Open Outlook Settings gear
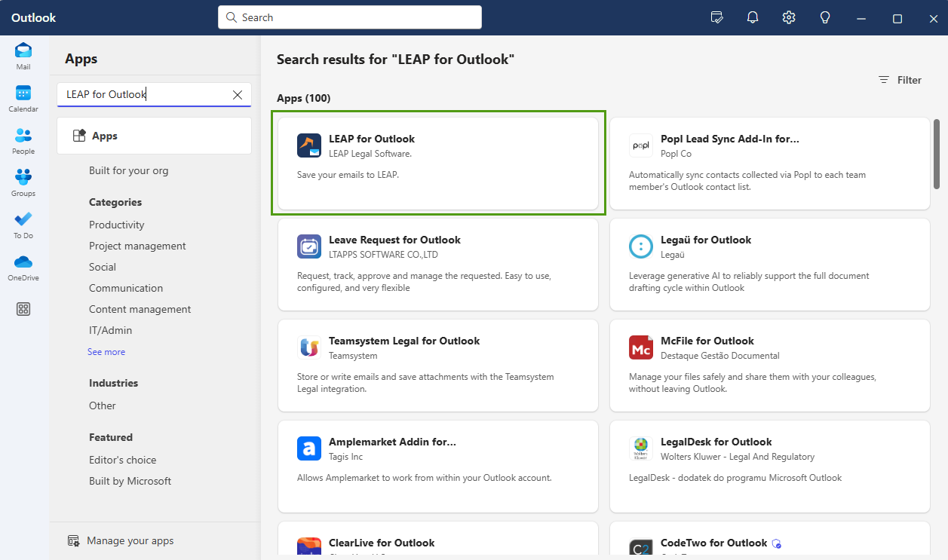948x560 pixels. click(788, 17)
